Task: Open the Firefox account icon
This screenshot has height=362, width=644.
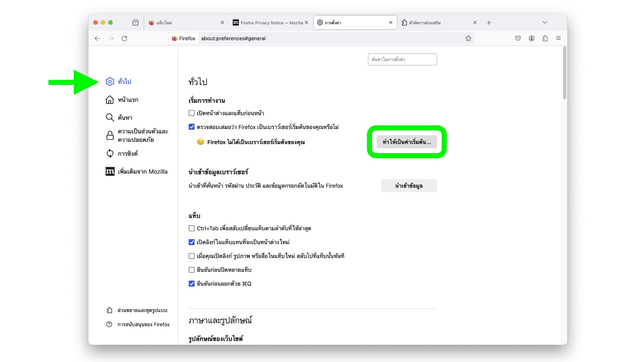Action: tap(532, 39)
